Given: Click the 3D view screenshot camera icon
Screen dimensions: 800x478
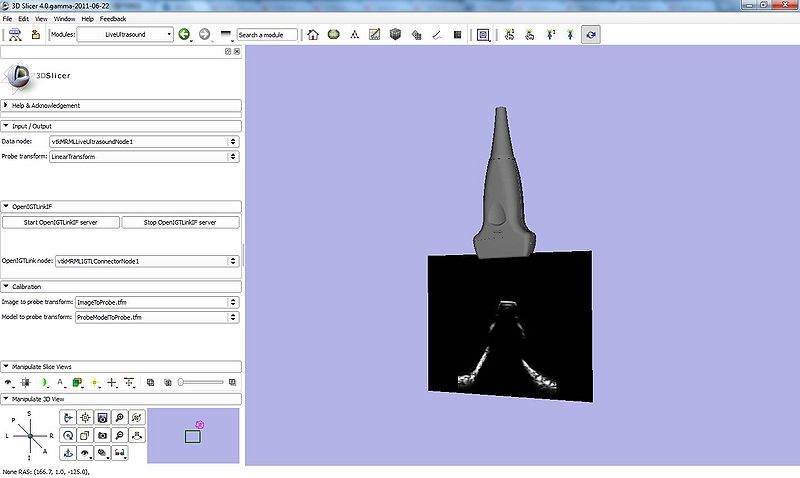Looking at the screenshot, I should (x=101, y=435).
